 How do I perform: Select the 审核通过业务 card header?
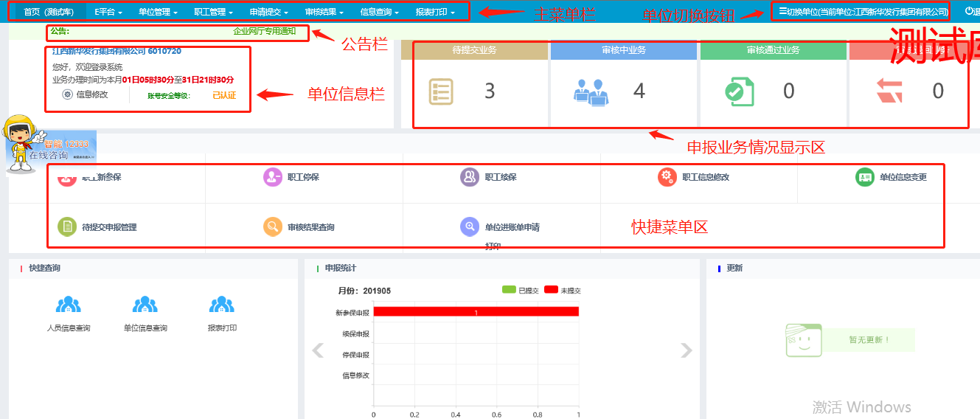pyautogui.click(x=773, y=50)
